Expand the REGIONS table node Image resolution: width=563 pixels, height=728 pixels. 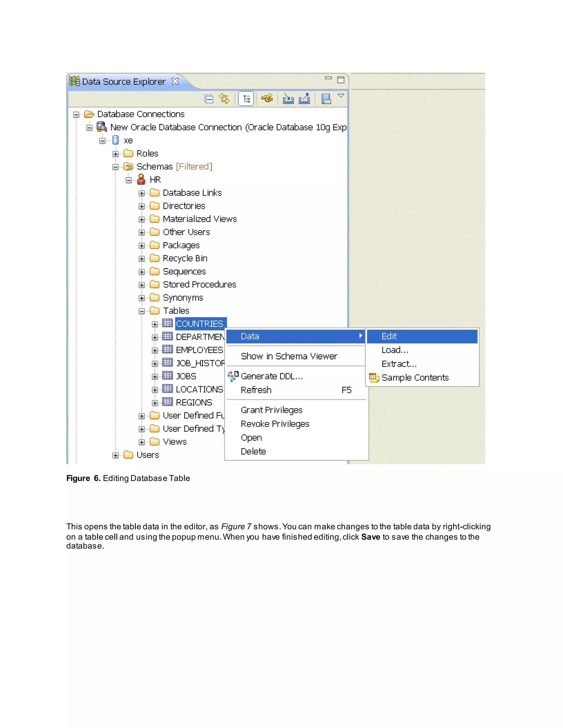point(155,403)
